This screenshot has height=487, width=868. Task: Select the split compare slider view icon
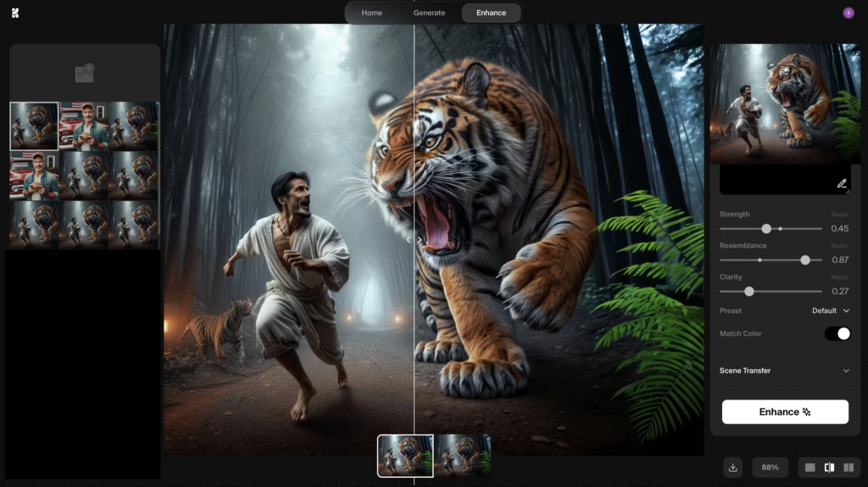coord(829,467)
